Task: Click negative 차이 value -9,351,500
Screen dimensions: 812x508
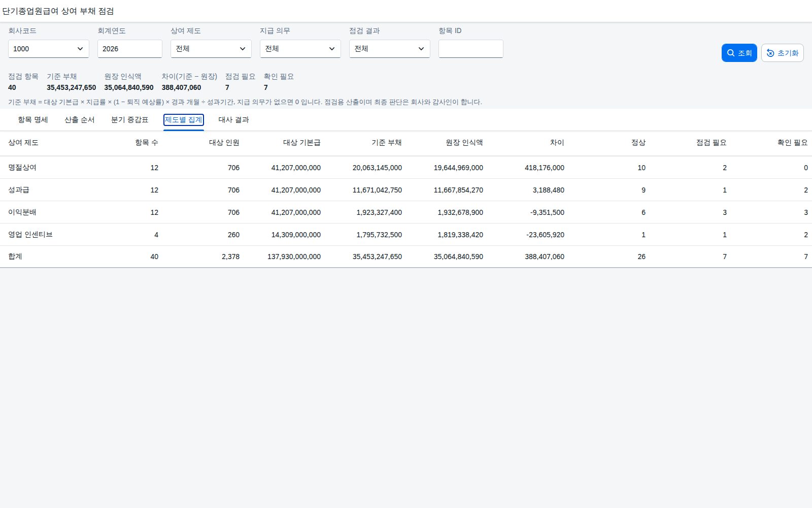Action: pyautogui.click(x=547, y=212)
